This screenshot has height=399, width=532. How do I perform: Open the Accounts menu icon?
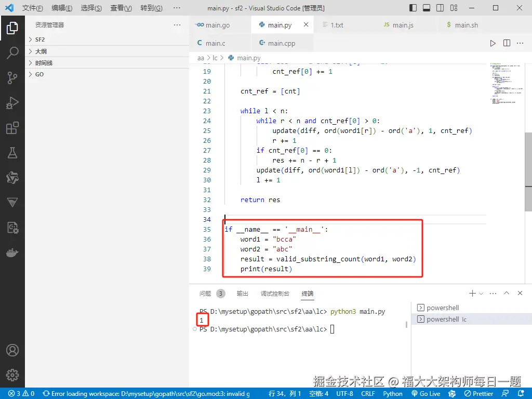pyautogui.click(x=12, y=350)
